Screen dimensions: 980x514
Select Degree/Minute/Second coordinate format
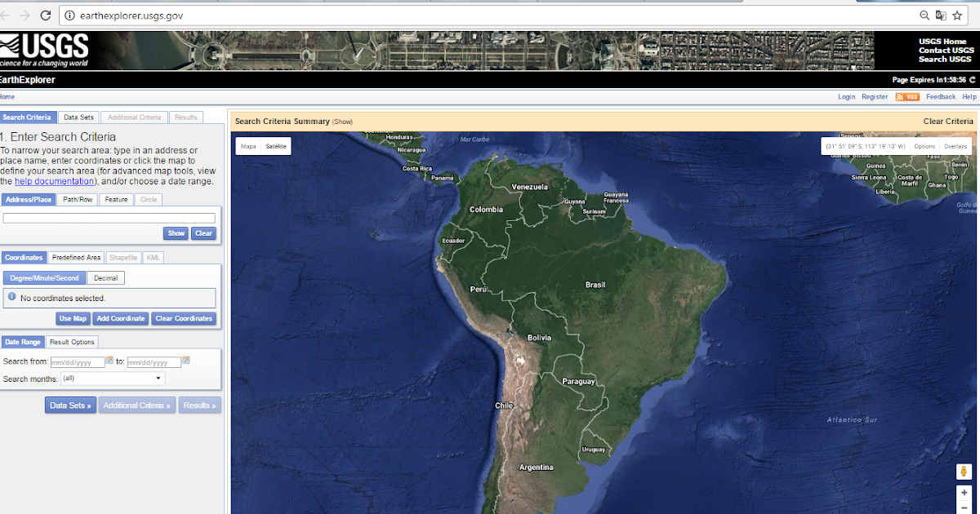(43, 277)
